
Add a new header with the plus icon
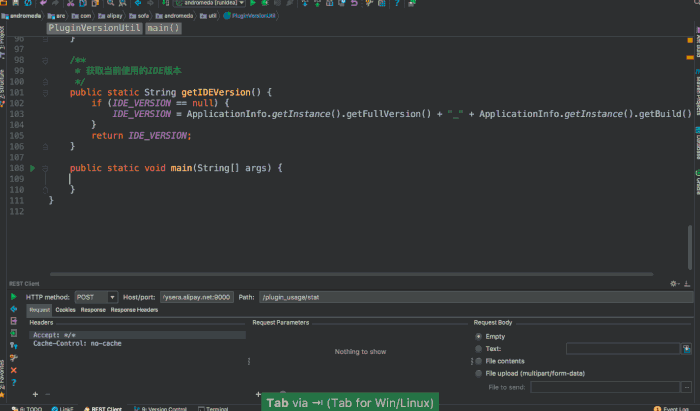pyautogui.click(x=35, y=394)
